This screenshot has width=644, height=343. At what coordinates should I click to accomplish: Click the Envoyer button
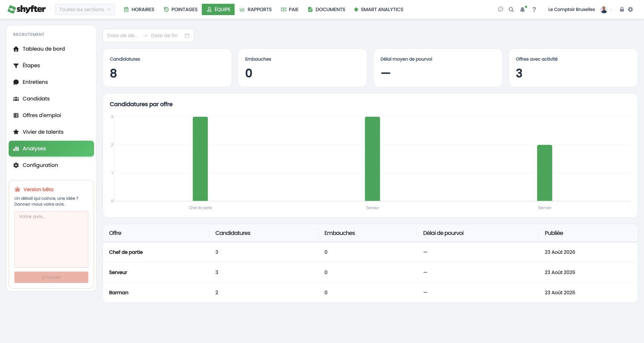(x=51, y=277)
